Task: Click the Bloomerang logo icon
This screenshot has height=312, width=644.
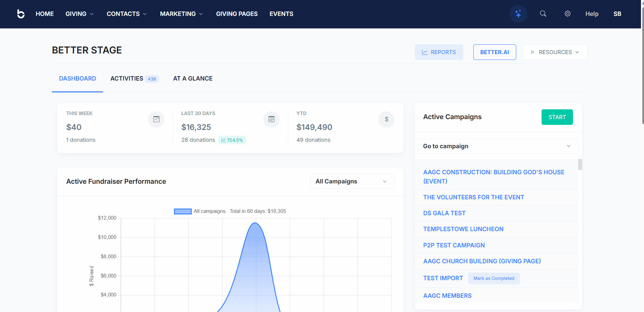Action: coord(21,14)
